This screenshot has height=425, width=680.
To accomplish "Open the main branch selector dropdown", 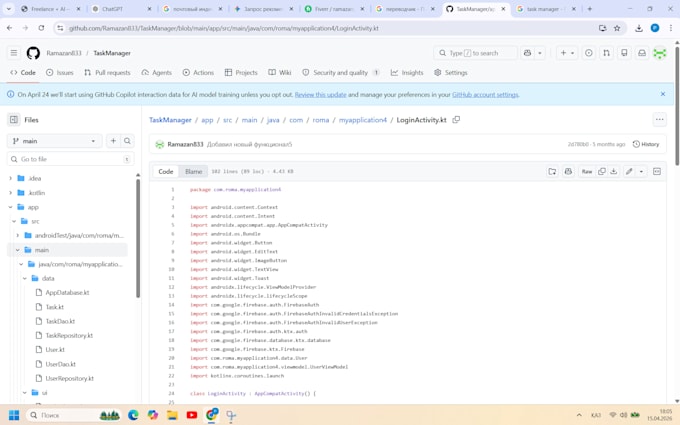I will [55, 141].
